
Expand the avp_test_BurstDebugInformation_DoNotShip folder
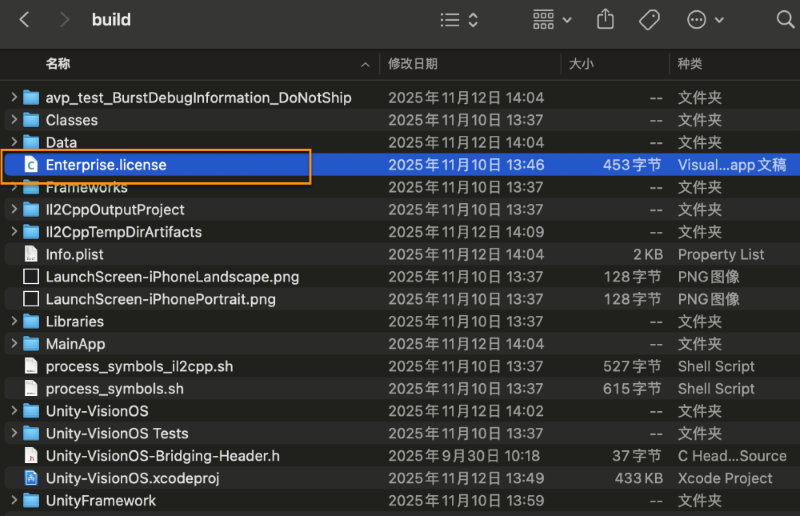coord(14,97)
